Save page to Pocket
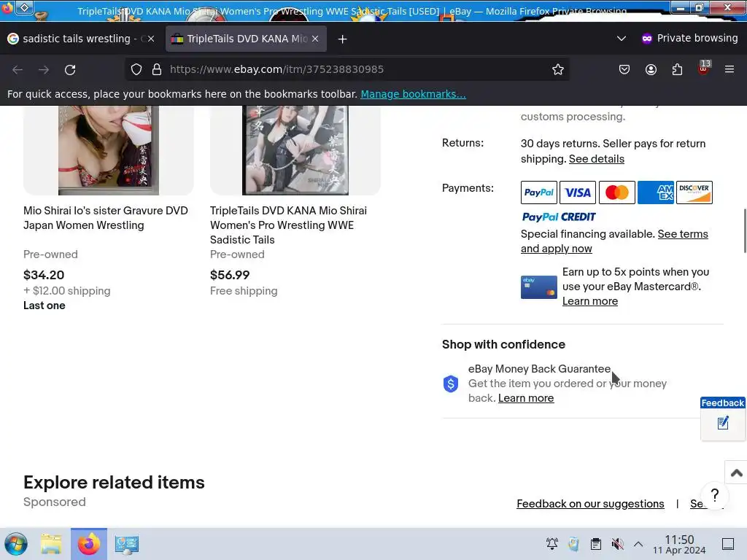 624,69
